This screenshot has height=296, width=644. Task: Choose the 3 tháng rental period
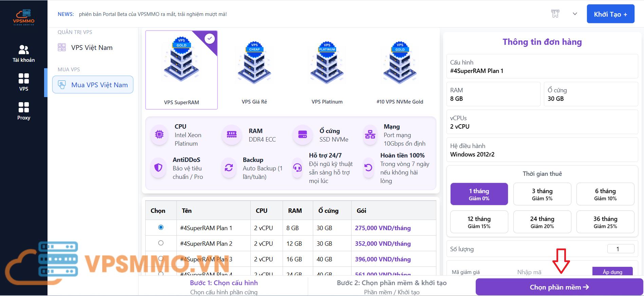pyautogui.click(x=542, y=194)
